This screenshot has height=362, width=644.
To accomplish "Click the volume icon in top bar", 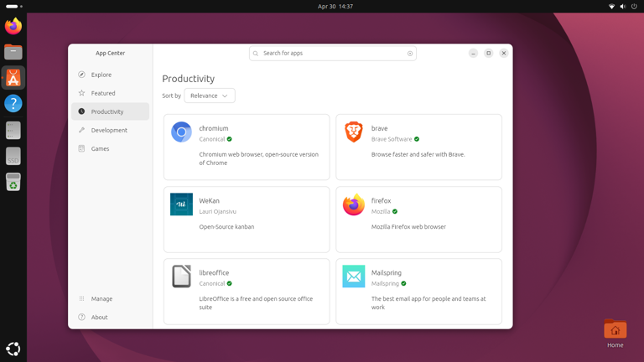I will click(x=623, y=6).
